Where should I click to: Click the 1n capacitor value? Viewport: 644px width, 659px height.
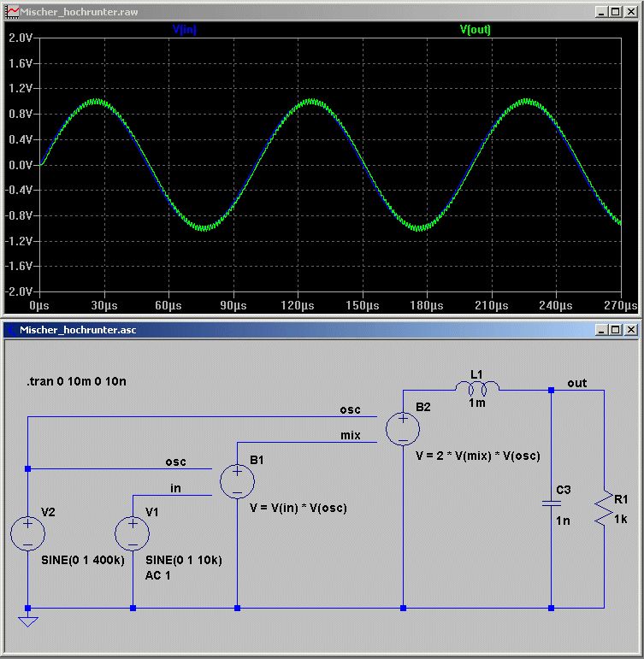563,521
